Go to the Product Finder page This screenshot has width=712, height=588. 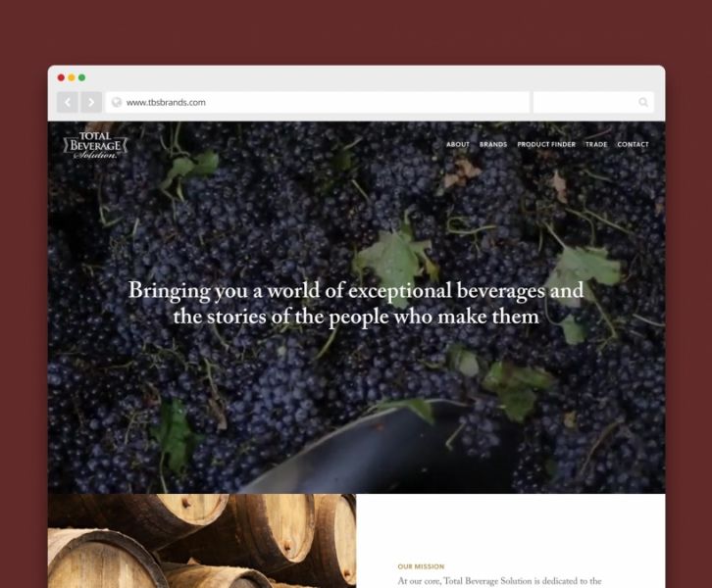point(546,144)
